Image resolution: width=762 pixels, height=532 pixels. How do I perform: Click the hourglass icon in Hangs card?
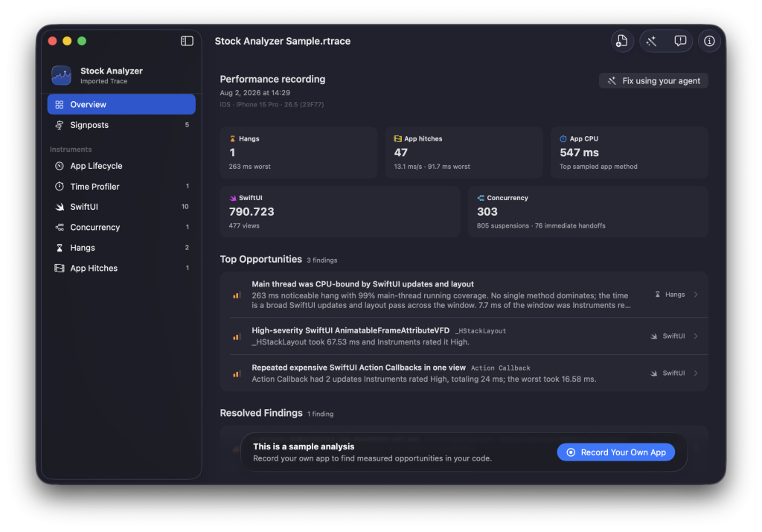(232, 138)
